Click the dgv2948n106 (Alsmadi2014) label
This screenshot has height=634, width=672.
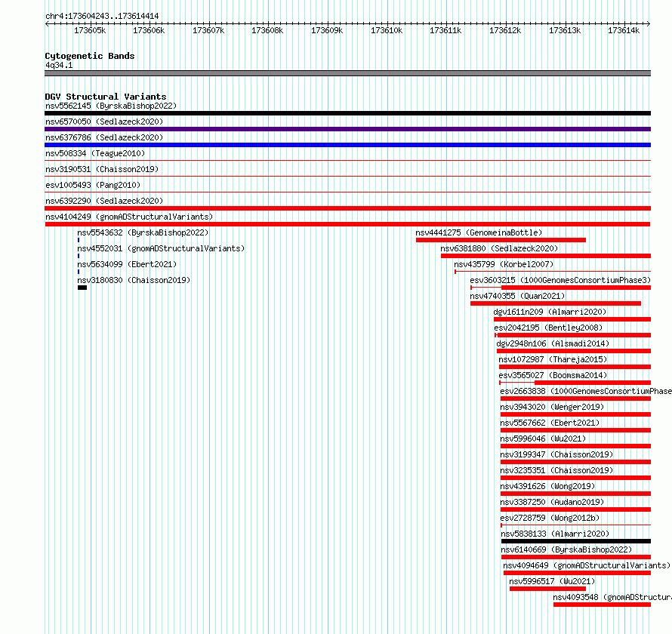pyautogui.click(x=553, y=343)
